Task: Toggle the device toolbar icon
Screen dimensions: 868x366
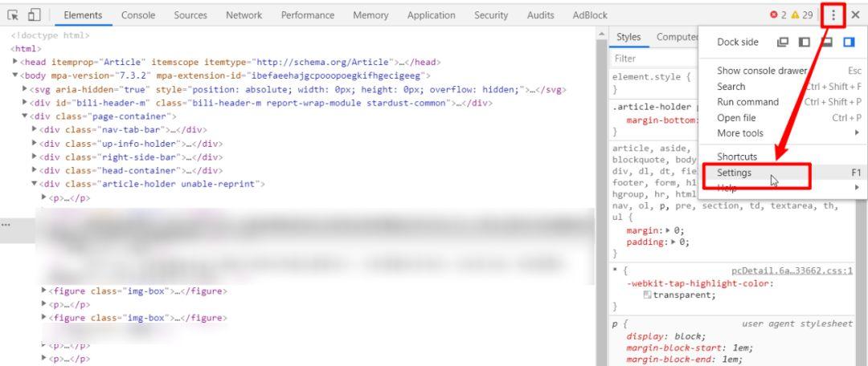Action: tap(34, 15)
